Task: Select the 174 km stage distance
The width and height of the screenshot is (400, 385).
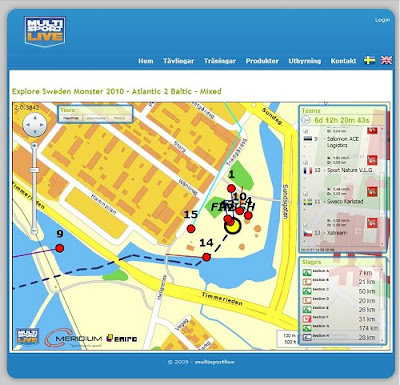Action: pos(368,328)
